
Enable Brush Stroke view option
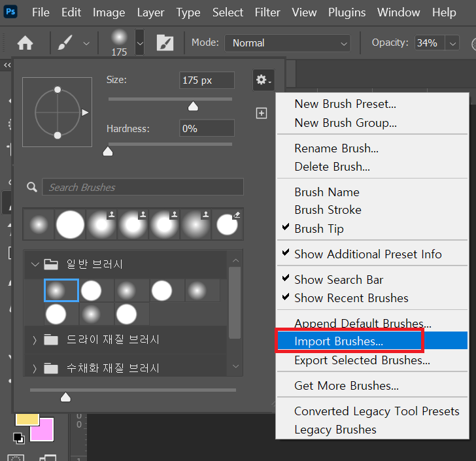coord(372,210)
